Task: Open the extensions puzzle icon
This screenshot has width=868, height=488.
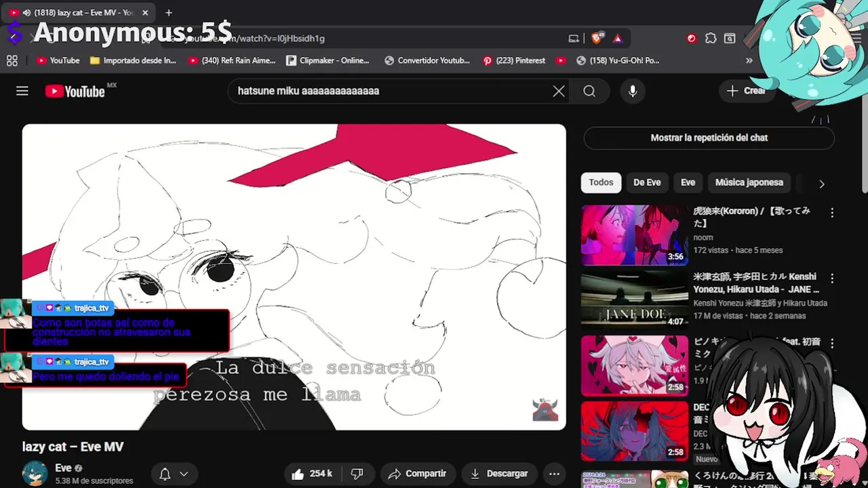Action: [x=711, y=39]
